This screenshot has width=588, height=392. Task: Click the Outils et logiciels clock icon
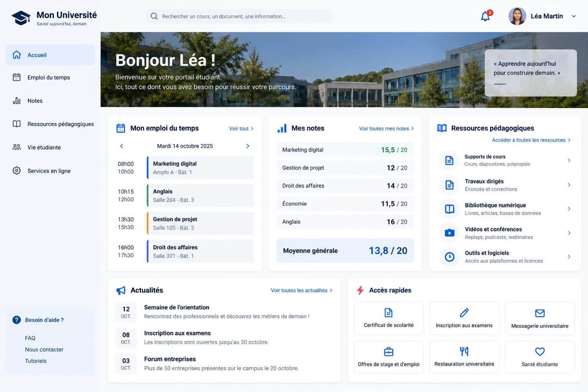(449, 257)
